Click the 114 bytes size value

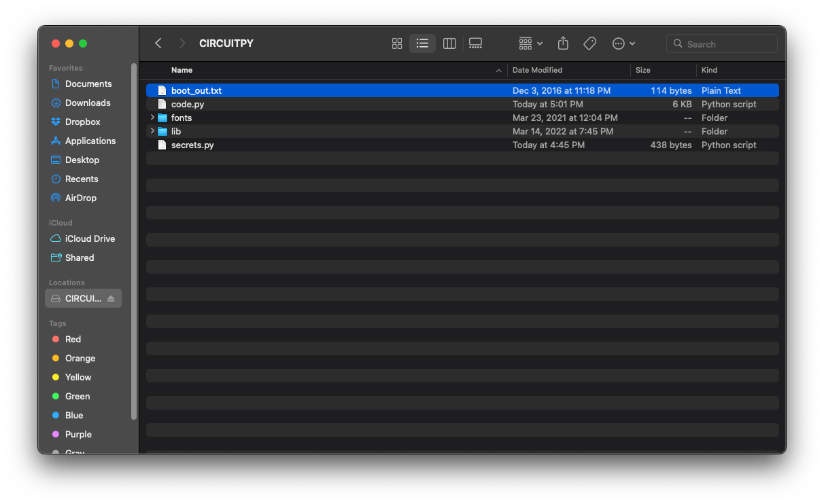671,90
